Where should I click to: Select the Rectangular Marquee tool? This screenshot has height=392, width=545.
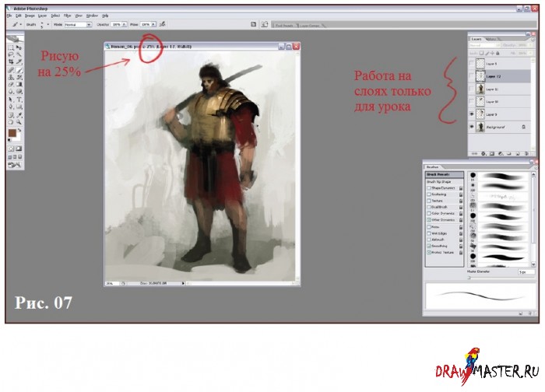pos(11,47)
